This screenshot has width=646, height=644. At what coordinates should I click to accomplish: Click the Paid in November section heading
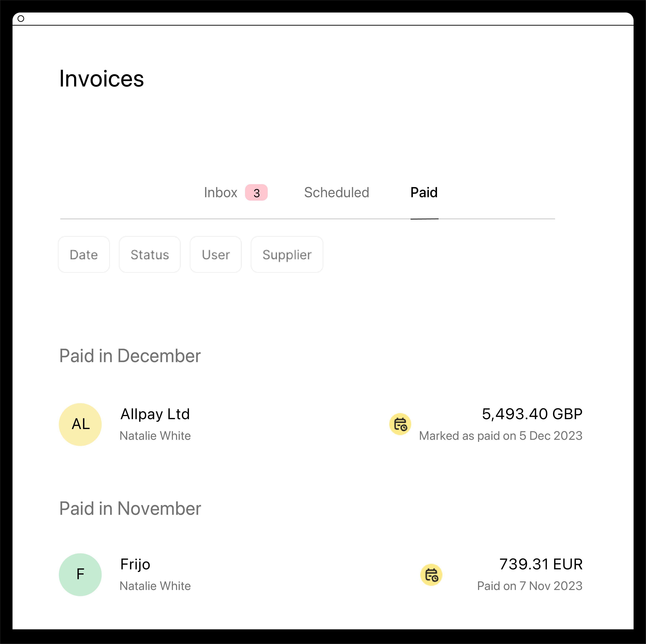point(130,508)
